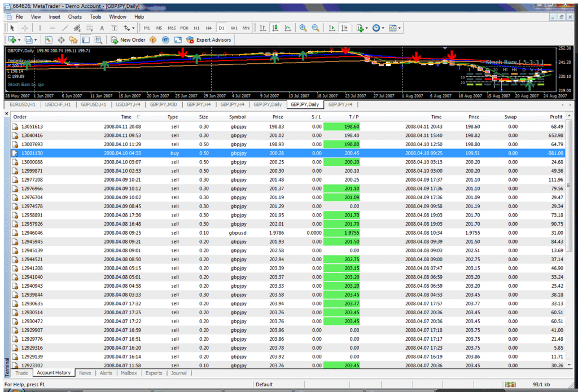Sort by the Profit column header
This screenshot has width=578, height=392.
click(556, 117)
